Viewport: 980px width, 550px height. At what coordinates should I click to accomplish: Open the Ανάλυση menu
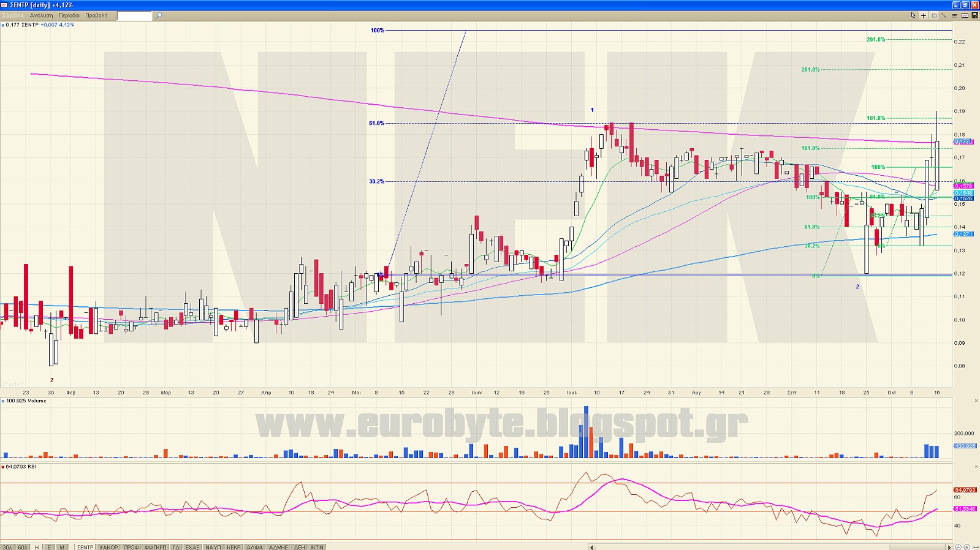point(41,15)
